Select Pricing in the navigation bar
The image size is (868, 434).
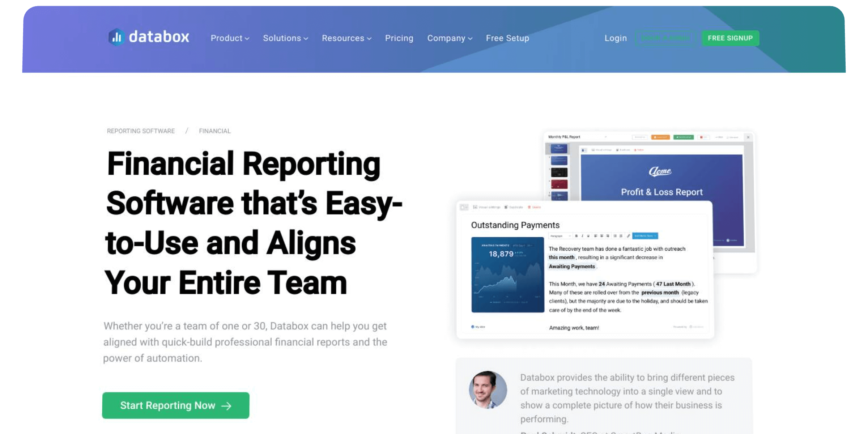tap(399, 38)
